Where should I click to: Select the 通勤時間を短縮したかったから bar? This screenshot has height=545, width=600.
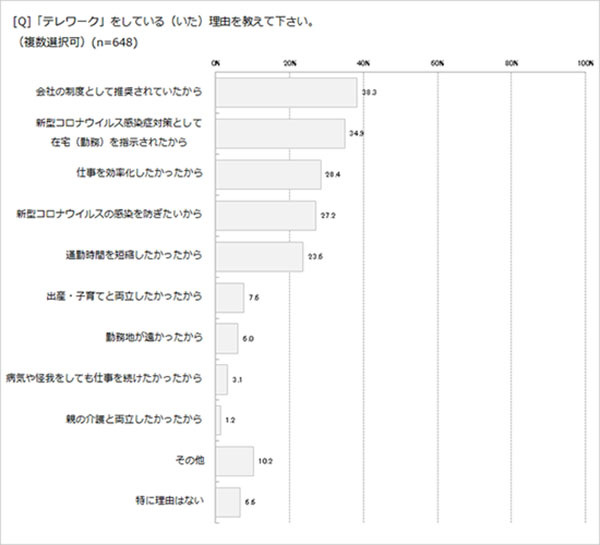point(259,257)
